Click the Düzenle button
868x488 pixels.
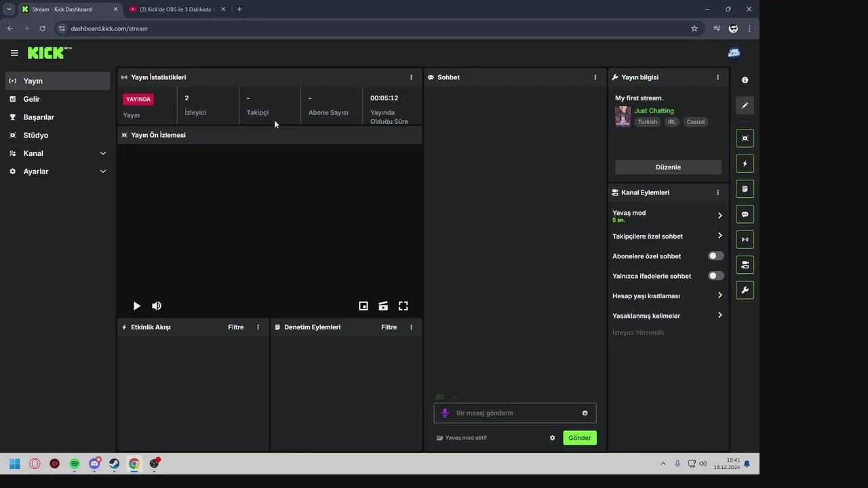[668, 167]
